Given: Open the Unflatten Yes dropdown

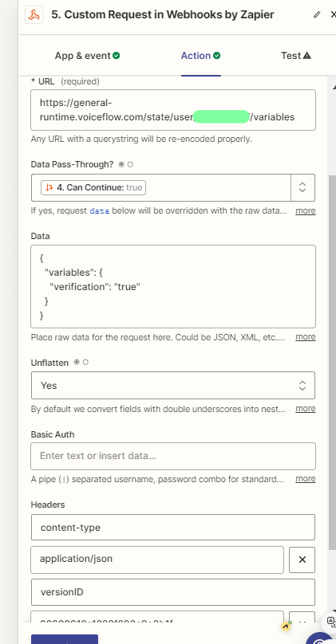Looking at the screenshot, I should pyautogui.click(x=173, y=385).
